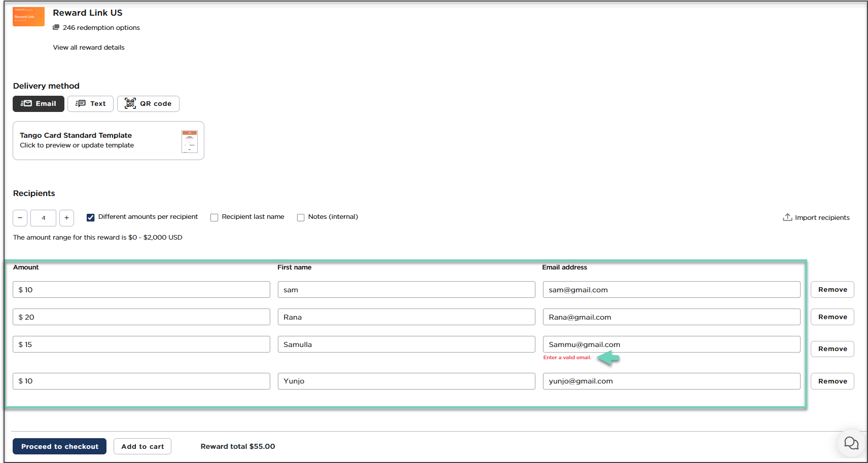
Task: Select the Email delivery method
Action: pyautogui.click(x=39, y=104)
